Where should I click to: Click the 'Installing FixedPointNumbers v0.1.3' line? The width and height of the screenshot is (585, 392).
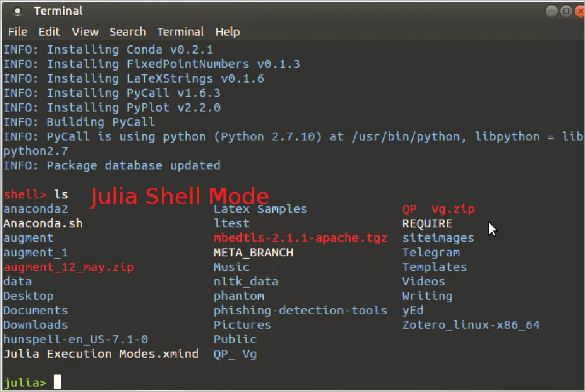(173, 64)
